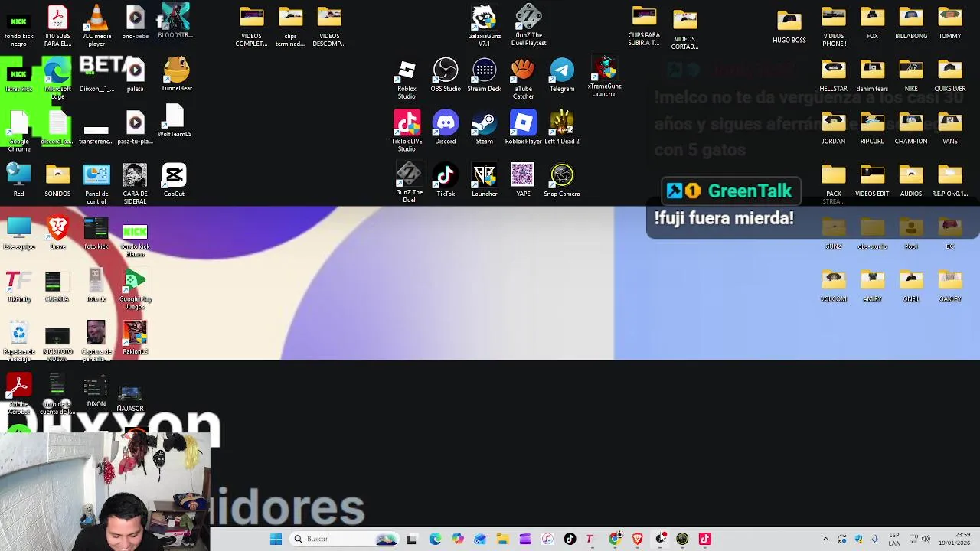Open the clips terminad... folder

(290, 26)
